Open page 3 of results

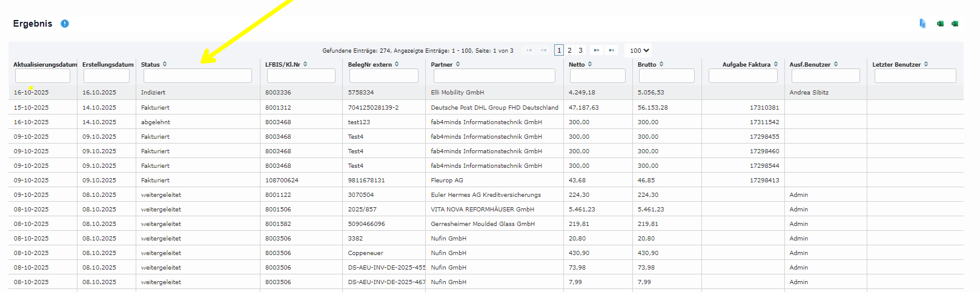(x=580, y=50)
